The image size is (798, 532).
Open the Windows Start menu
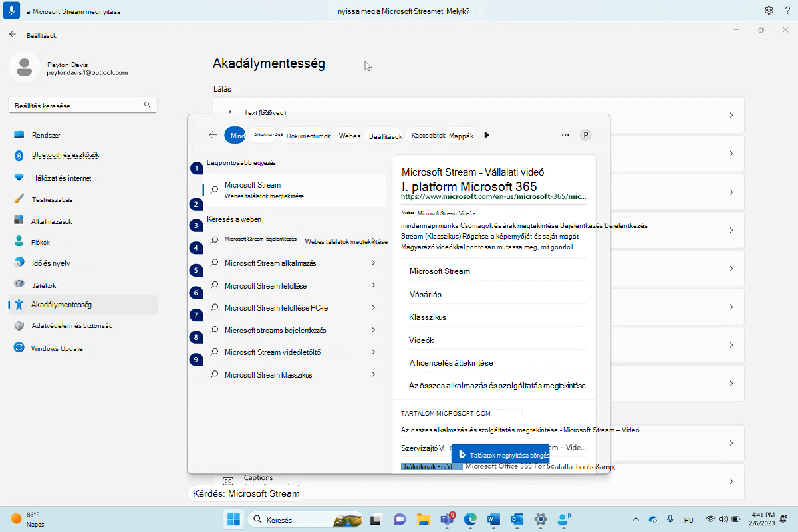click(233, 519)
